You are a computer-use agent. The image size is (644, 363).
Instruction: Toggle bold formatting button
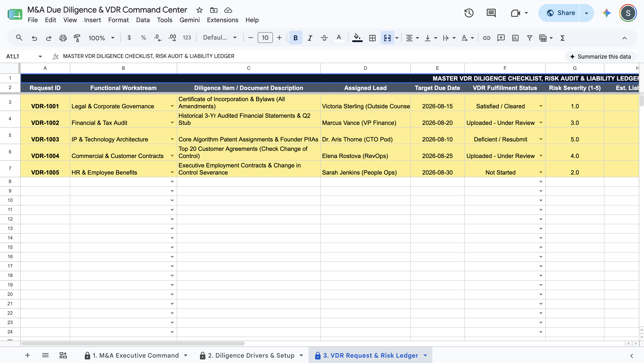[295, 38]
